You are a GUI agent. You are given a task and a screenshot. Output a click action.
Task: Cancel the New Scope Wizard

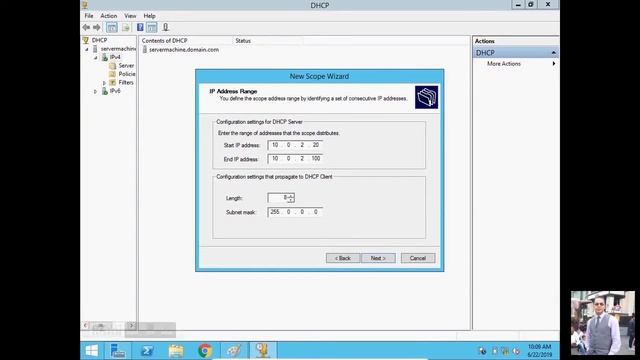[x=418, y=258]
